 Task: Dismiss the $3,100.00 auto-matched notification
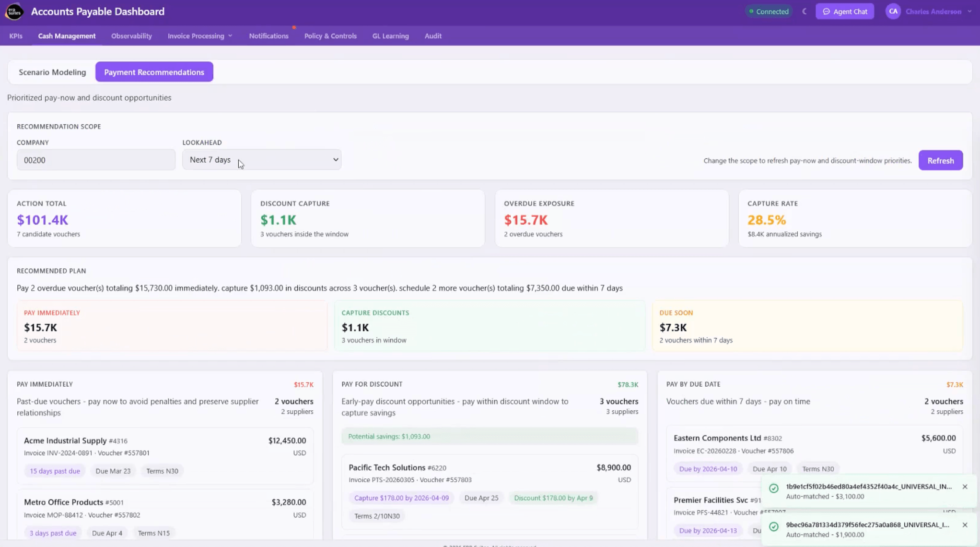pyautogui.click(x=965, y=487)
